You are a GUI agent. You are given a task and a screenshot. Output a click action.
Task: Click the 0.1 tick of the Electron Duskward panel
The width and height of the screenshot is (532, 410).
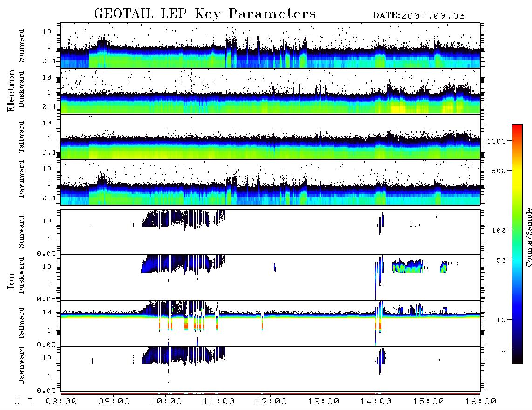(49, 107)
